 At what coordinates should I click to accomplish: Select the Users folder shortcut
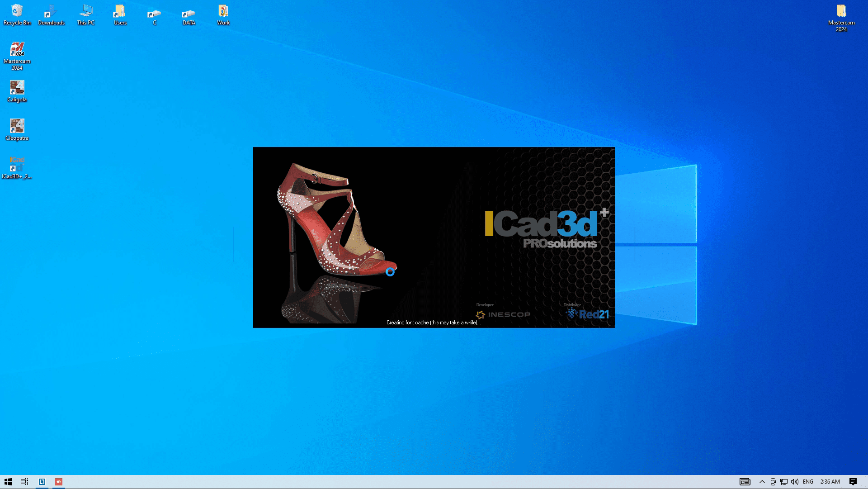[x=120, y=14]
